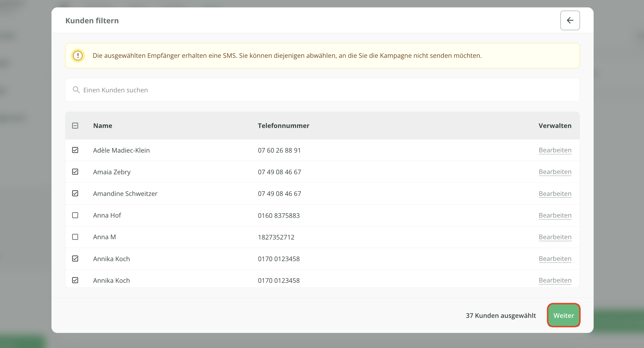Open Bearbeiten for Anna M
The width and height of the screenshot is (644, 348).
pos(555,237)
